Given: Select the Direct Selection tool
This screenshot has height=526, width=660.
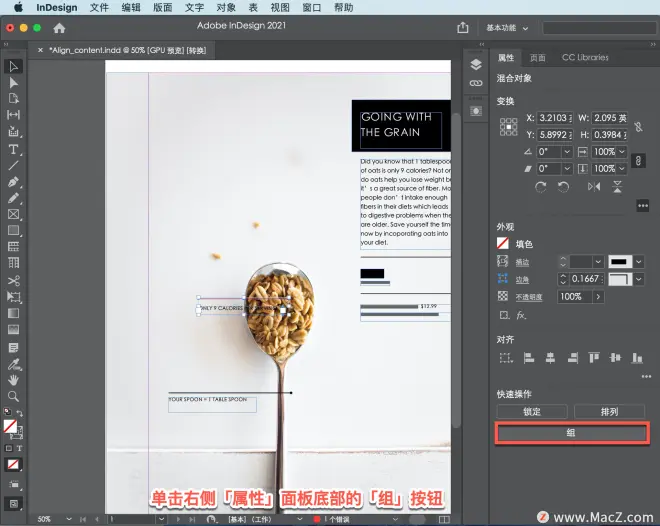Looking at the screenshot, I should pos(13,82).
